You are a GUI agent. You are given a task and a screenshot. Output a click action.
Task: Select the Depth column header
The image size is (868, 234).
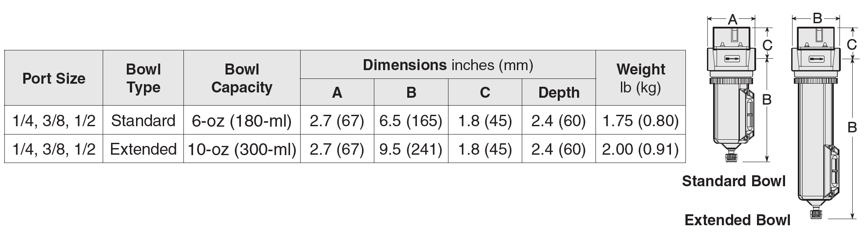pos(559,92)
